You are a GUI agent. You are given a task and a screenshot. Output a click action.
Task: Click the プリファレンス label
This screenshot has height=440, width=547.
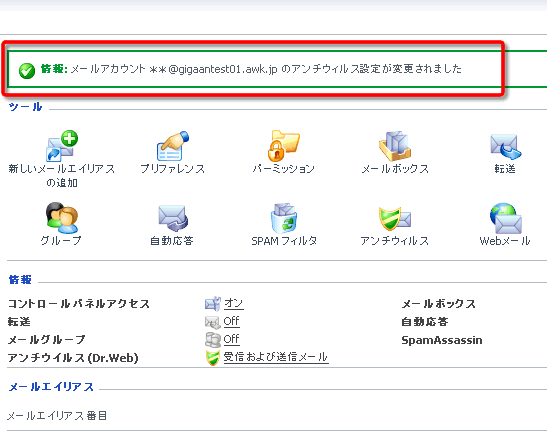point(172,169)
